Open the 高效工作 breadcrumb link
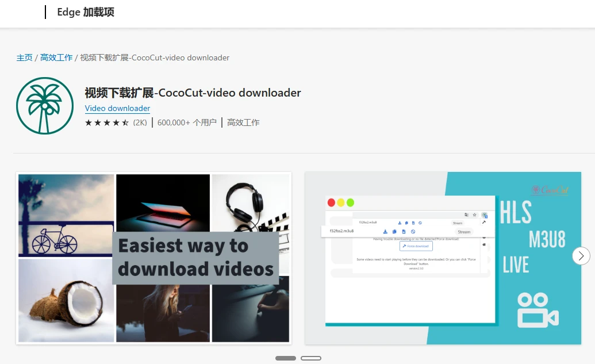Viewport: 595px width, 364px height. pos(56,58)
